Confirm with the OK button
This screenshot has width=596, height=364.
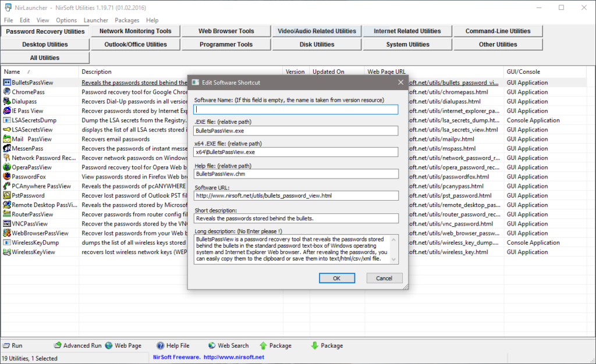point(336,278)
